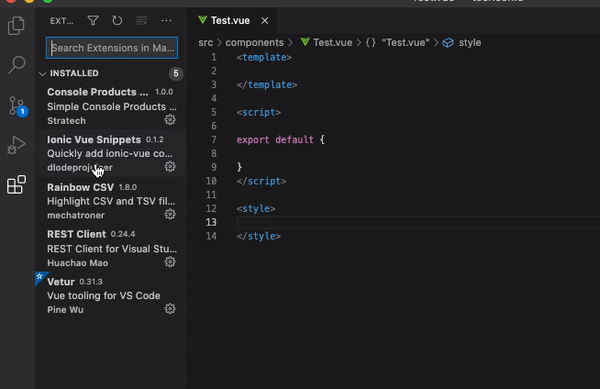Open the Explorer view in activity bar
The height and width of the screenshot is (389, 600).
(x=16, y=26)
